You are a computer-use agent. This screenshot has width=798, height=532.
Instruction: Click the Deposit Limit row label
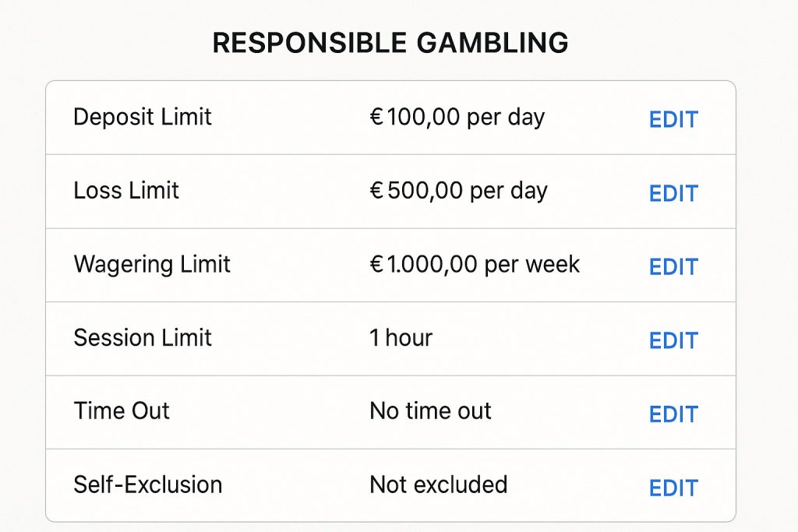142,117
